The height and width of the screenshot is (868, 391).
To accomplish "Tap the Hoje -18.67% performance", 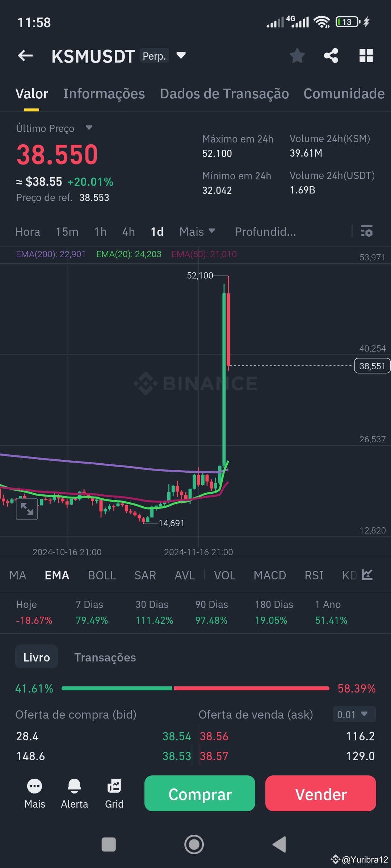I will tap(34, 612).
